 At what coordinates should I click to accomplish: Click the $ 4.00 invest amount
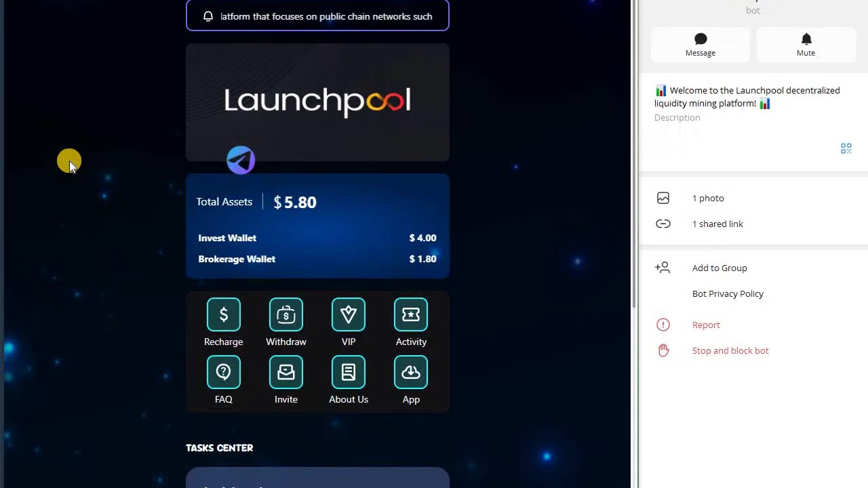click(x=423, y=238)
